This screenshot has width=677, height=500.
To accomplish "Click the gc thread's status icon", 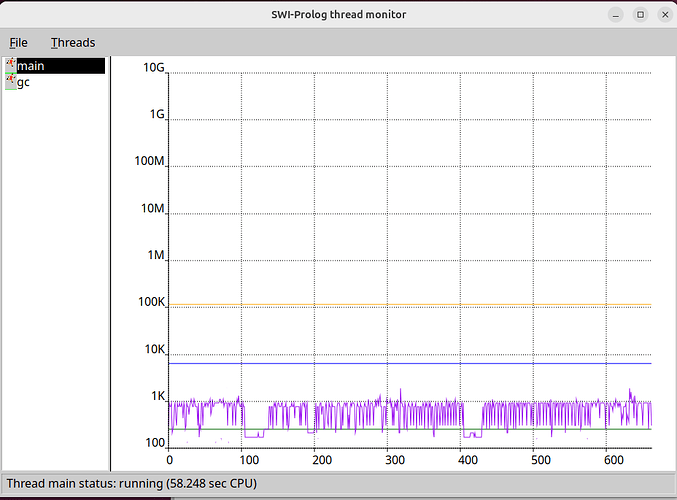I will (11, 82).
